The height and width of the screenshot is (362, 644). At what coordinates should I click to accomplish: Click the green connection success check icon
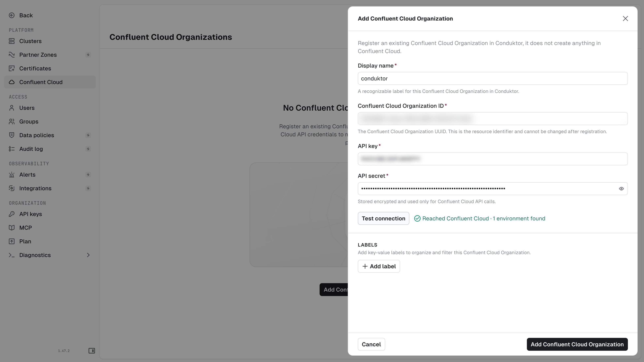click(x=417, y=219)
